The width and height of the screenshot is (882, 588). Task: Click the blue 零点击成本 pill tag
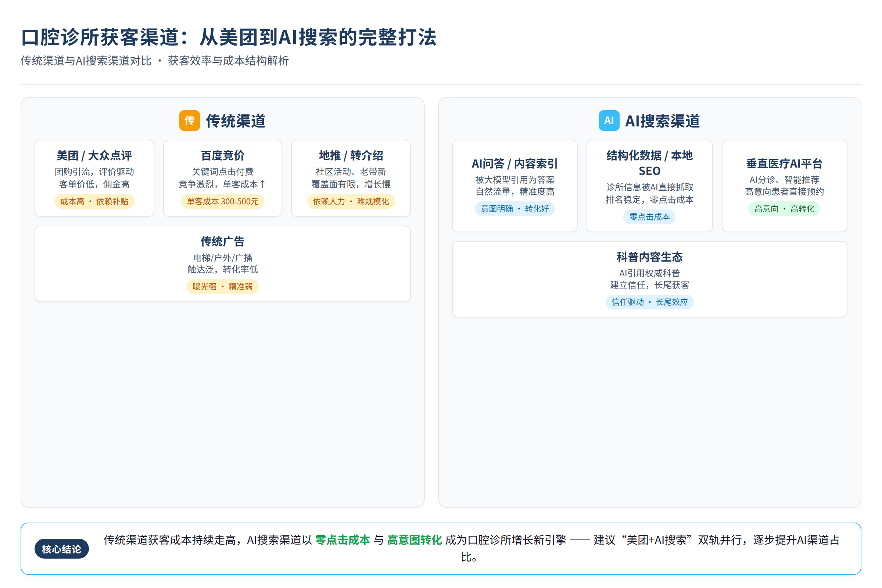649,217
